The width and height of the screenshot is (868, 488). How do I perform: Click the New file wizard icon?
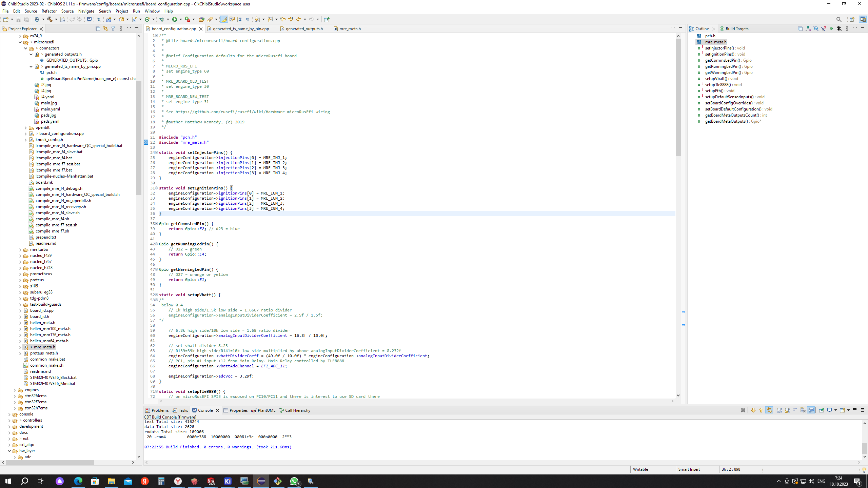[6, 19]
